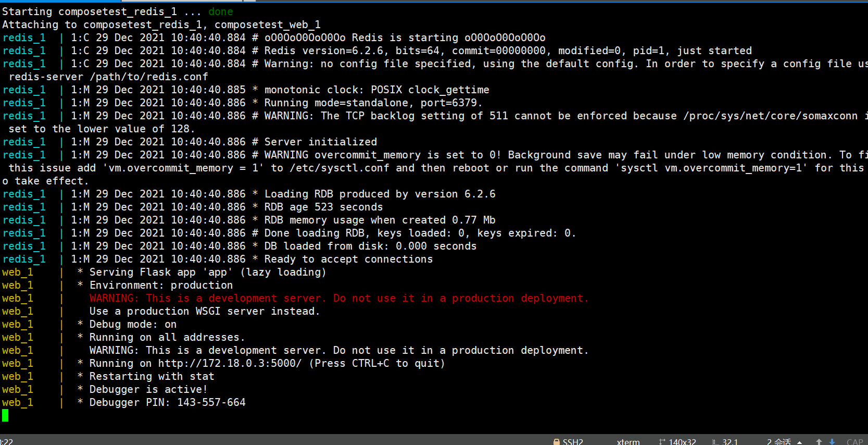Click 'DB loaded from disk: 0.000 seconds'
Viewport: 868px width, 445px height.
tap(370, 246)
